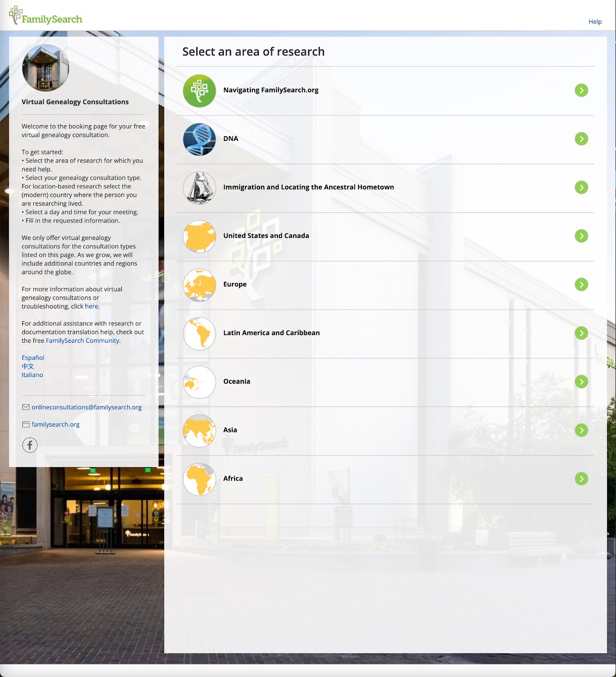Click the envelope email icon
Viewport: 616px width, 677px height.
click(x=26, y=407)
